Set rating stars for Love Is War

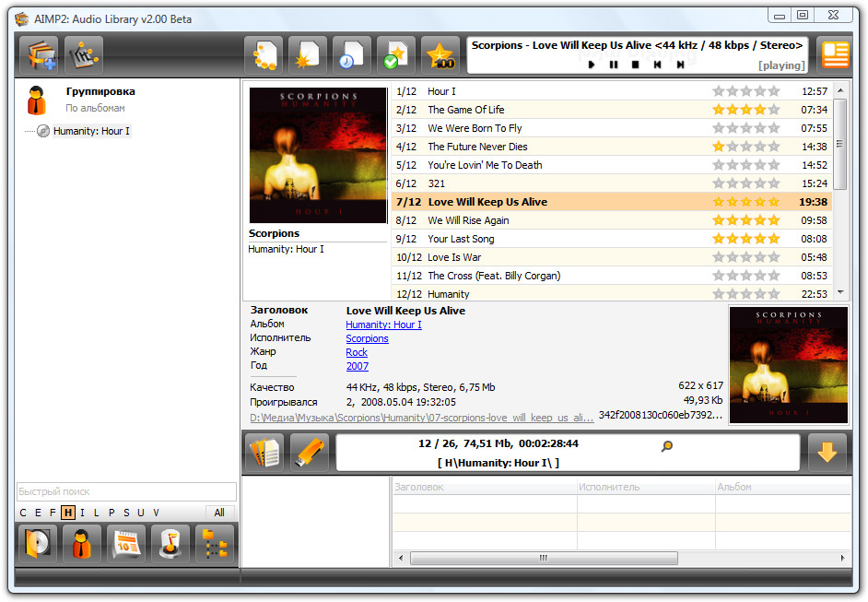click(x=745, y=257)
